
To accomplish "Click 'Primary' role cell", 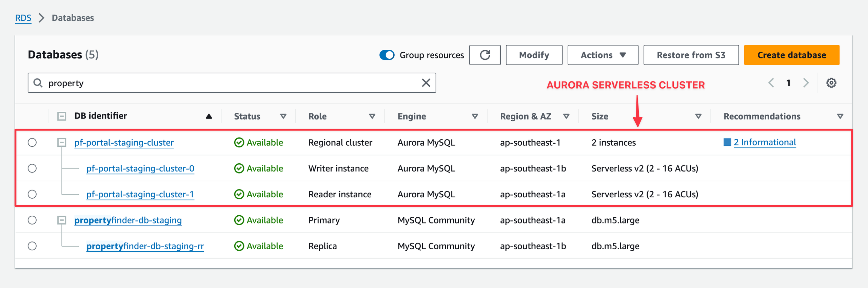I will click(324, 220).
